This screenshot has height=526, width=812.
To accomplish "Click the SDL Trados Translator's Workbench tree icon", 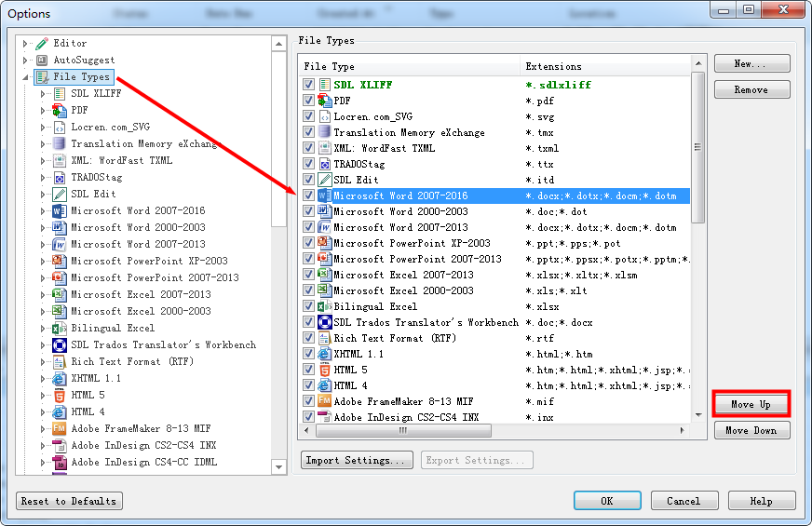I will click(60, 344).
